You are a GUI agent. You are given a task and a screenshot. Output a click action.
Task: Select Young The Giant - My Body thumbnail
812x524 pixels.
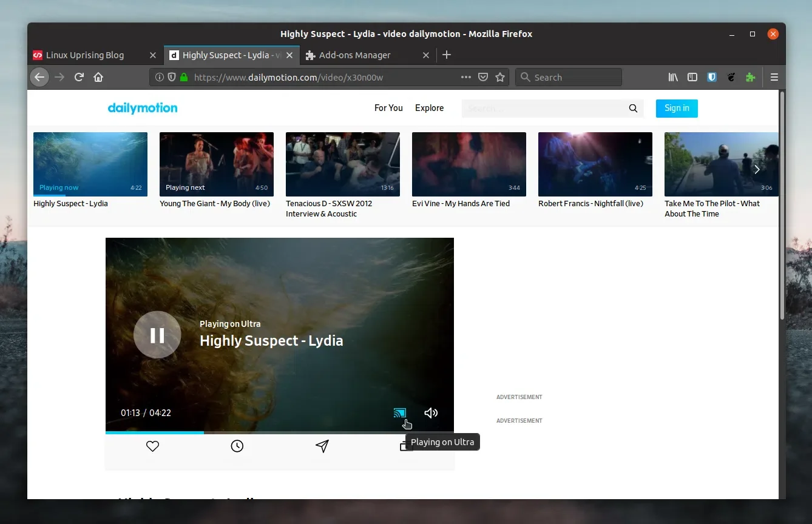pyautogui.click(x=216, y=164)
